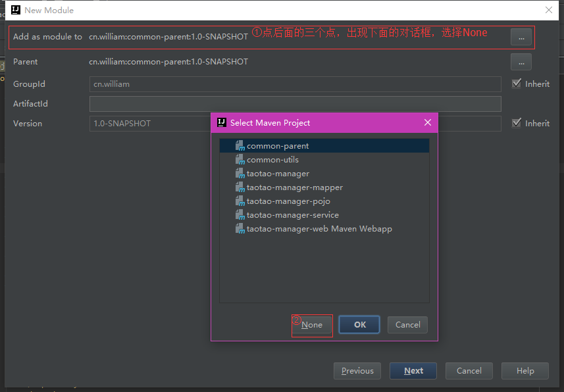Select taotao-manager-web Maven Webapp row
The width and height of the screenshot is (564, 392).
click(324, 229)
